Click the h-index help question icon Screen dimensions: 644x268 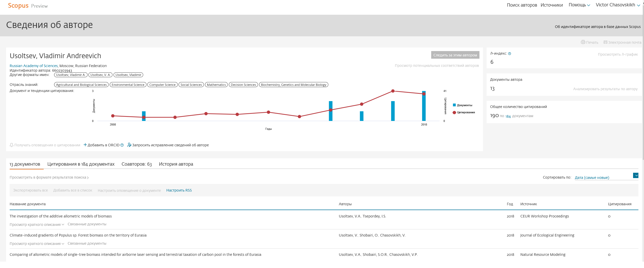[x=509, y=54]
